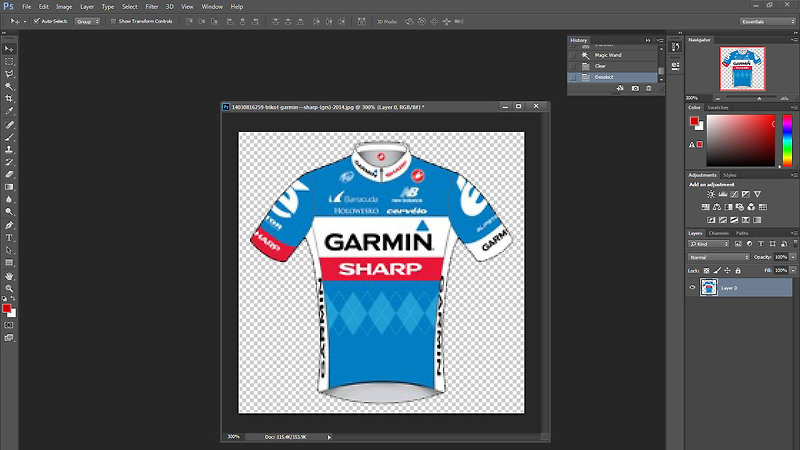Toggle lock transparent pixels
Viewport: 800px width, 450px height.
[706, 271]
